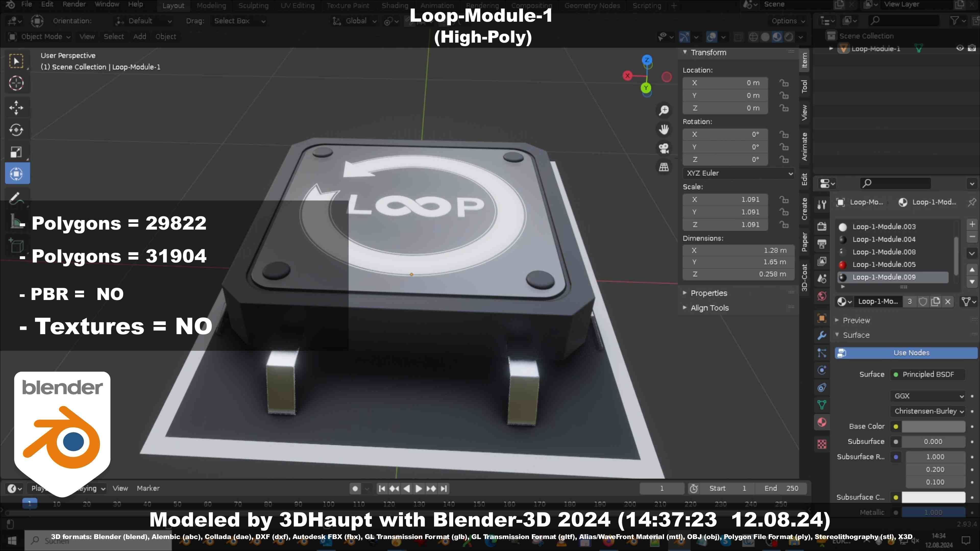Toggle lock on Rotation Z
Screen dimensions: 980x551
click(x=784, y=159)
